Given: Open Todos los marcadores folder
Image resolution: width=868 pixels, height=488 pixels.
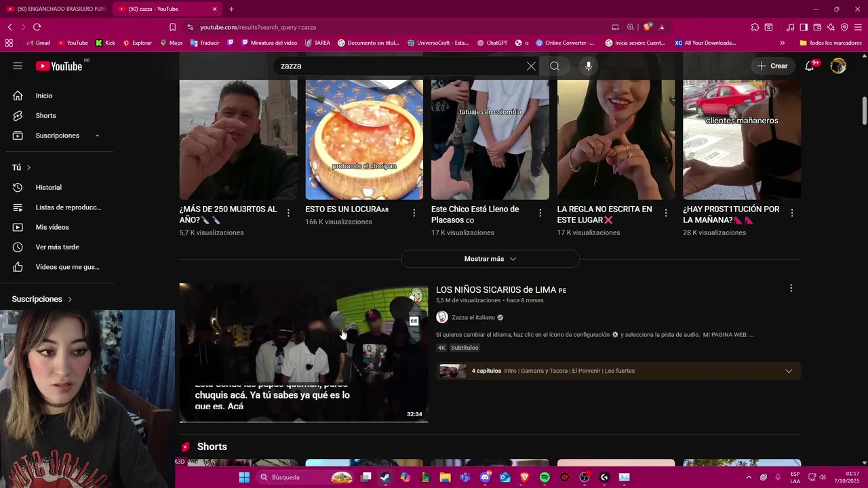Looking at the screenshot, I should tap(831, 43).
